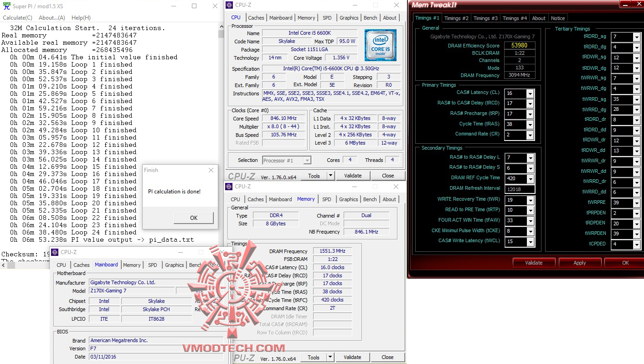Click the DRAM Efficiency Score value 53980

(519, 46)
